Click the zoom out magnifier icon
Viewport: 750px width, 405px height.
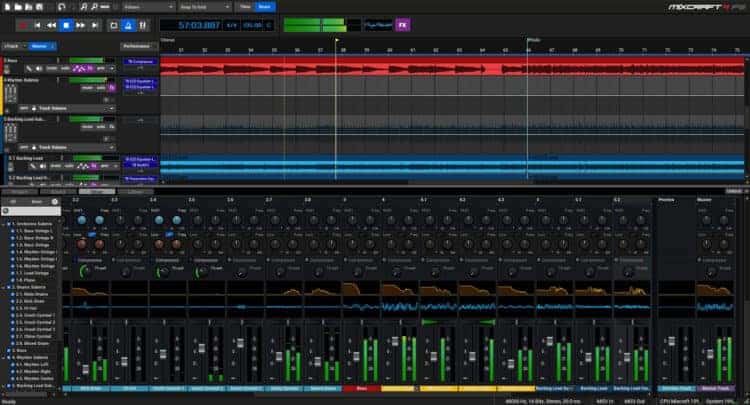tap(94, 7)
